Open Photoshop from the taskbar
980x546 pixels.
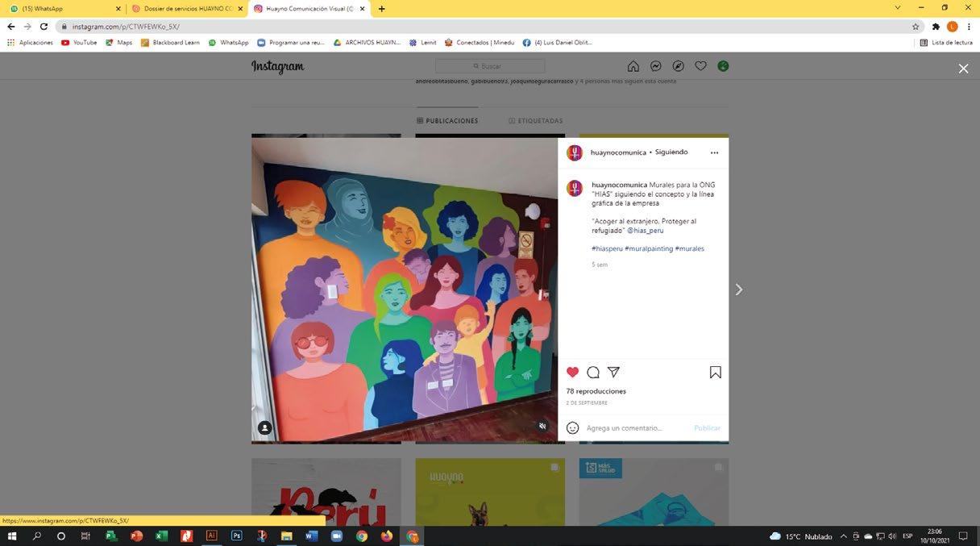(237, 536)
